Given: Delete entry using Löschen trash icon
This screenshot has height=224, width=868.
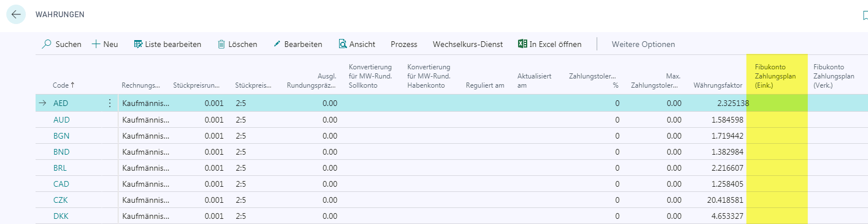Looking at the screenshot, I should (221, 44).
